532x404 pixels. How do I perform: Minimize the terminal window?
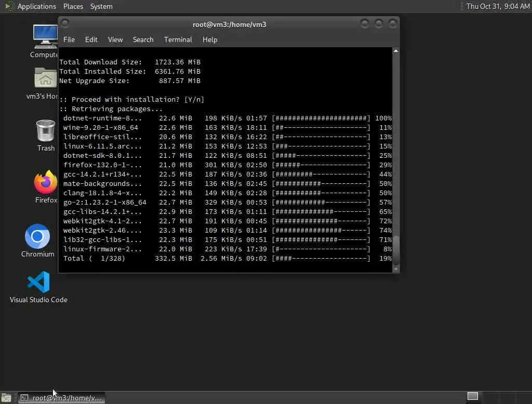point(365,23)
